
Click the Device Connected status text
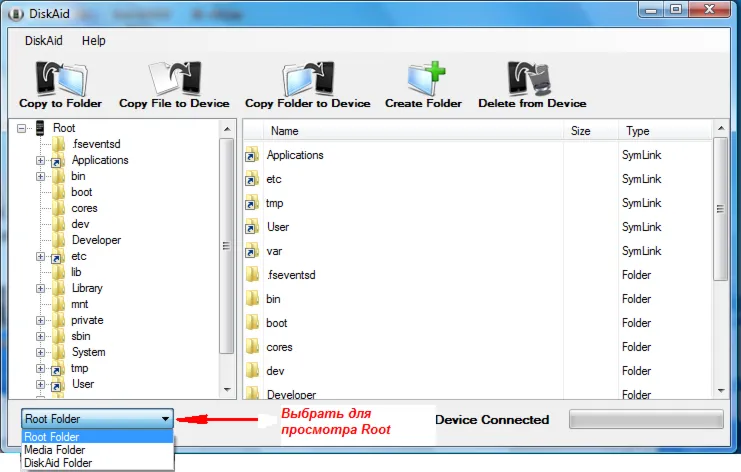(492, 420)
